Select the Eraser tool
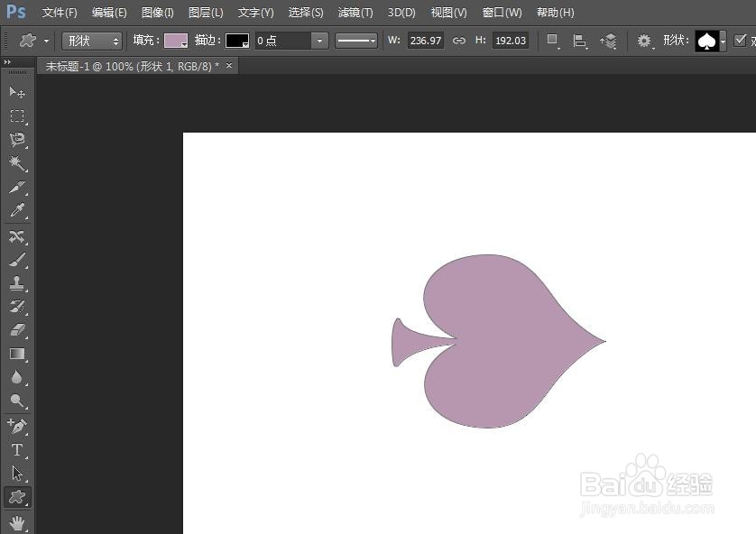Image resolution: width=756 pixels, height=534 pixels. tap(17, 330)
